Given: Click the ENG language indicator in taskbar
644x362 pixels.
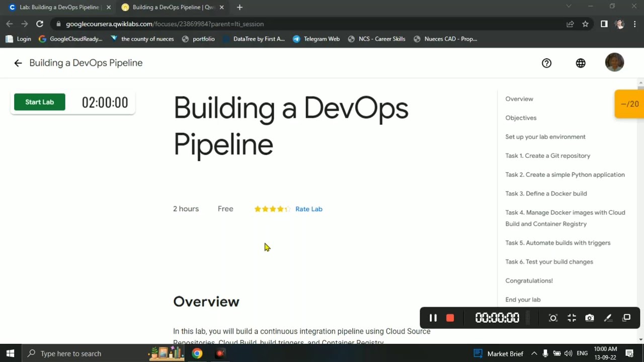Looking at the screenshot, I should pyautogui.click(x=582, y=353).
